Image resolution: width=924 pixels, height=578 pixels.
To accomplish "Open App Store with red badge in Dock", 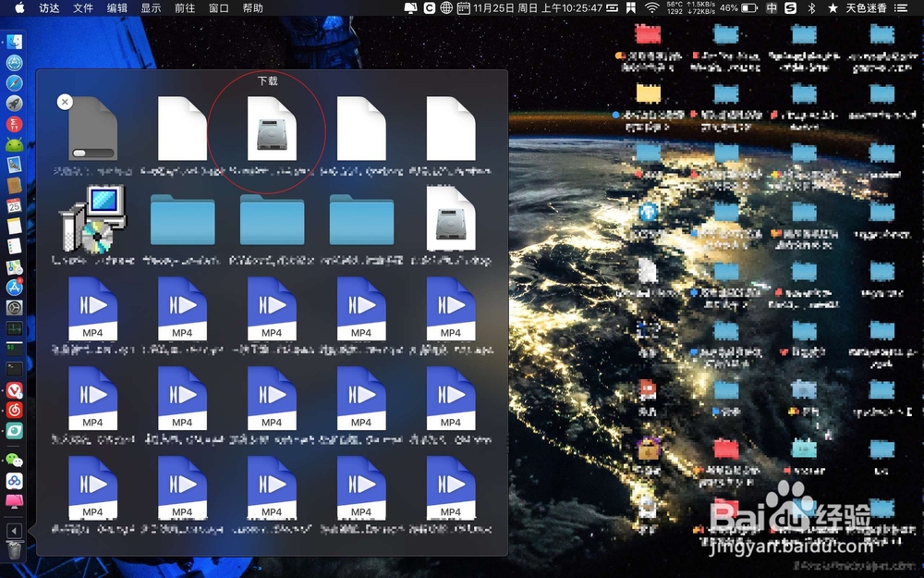I will [14, 288].
